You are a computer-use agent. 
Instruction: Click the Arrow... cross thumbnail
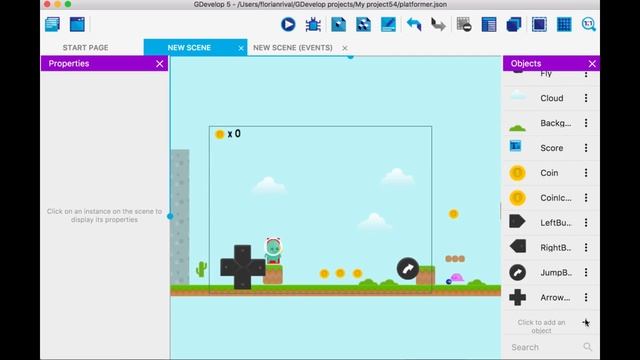coord(518,298)
